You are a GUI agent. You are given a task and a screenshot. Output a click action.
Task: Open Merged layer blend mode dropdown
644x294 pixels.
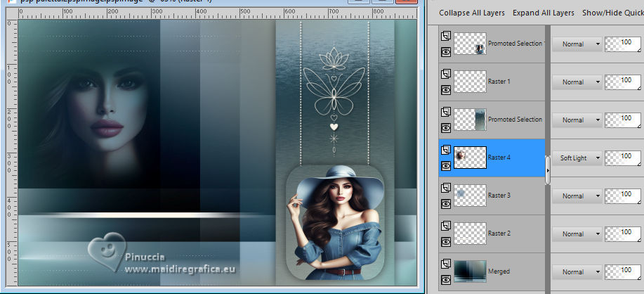pyautogui.click(x=577, y=271)
